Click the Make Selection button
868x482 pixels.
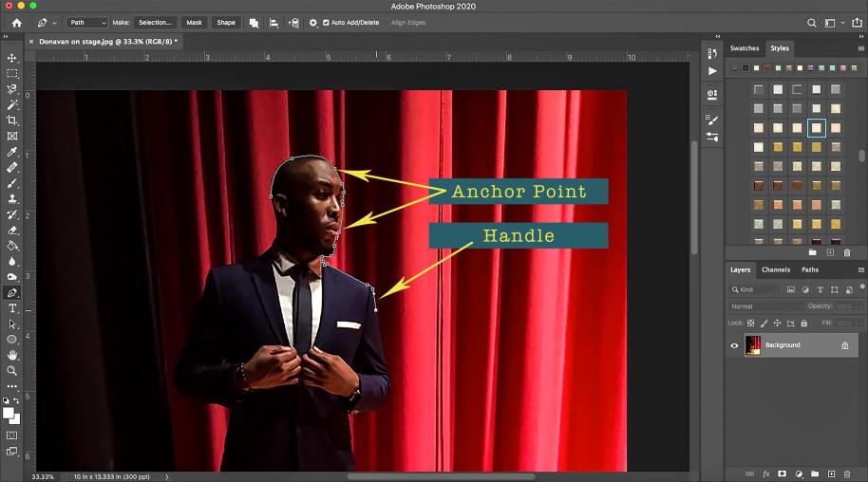click(155, 22)
